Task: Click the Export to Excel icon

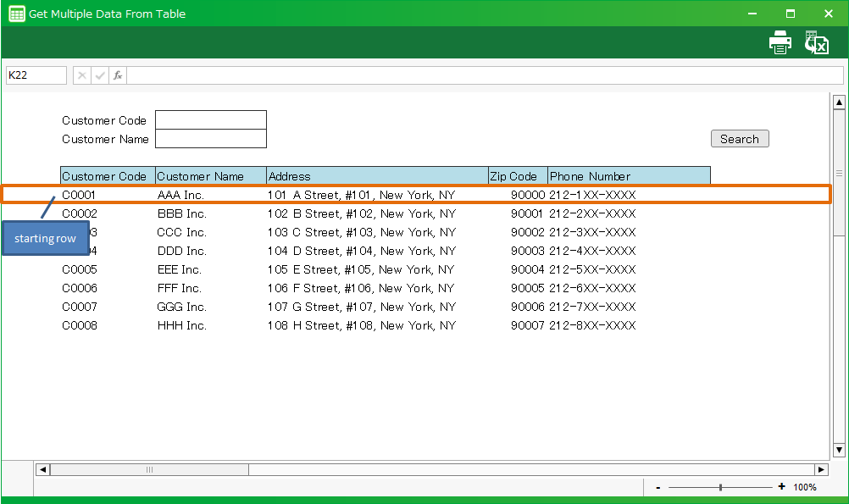Action: pos(817,42)
